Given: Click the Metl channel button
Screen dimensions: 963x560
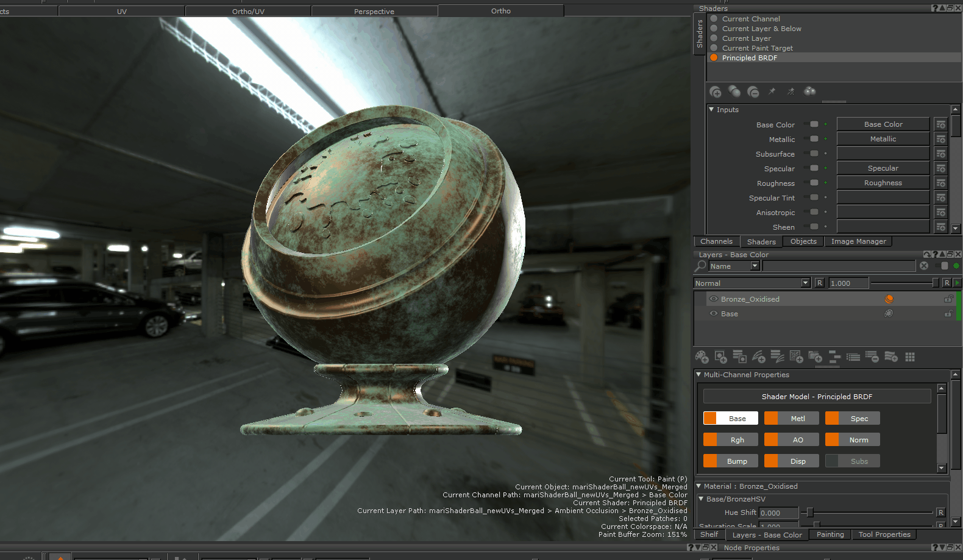Looking at the screenshot, I should click(792, 419).
